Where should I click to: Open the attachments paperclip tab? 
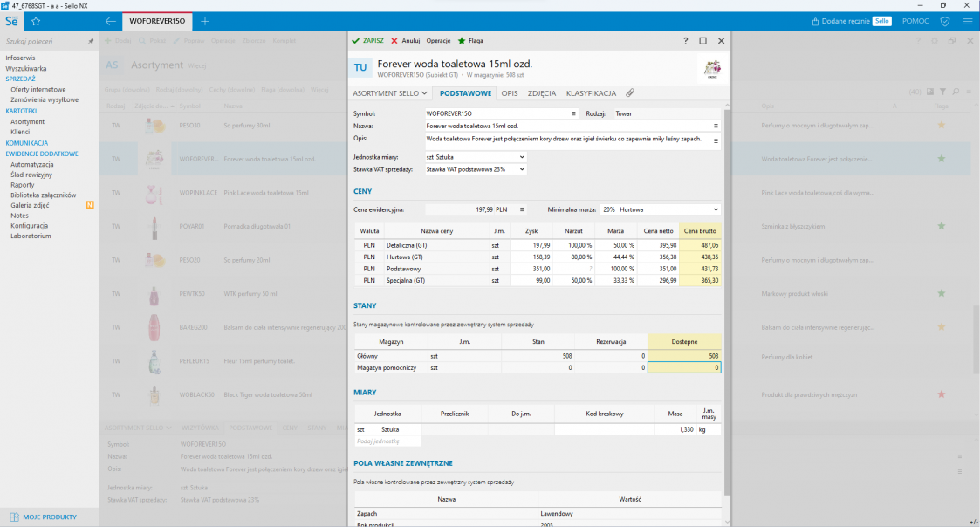pos(629,93)
